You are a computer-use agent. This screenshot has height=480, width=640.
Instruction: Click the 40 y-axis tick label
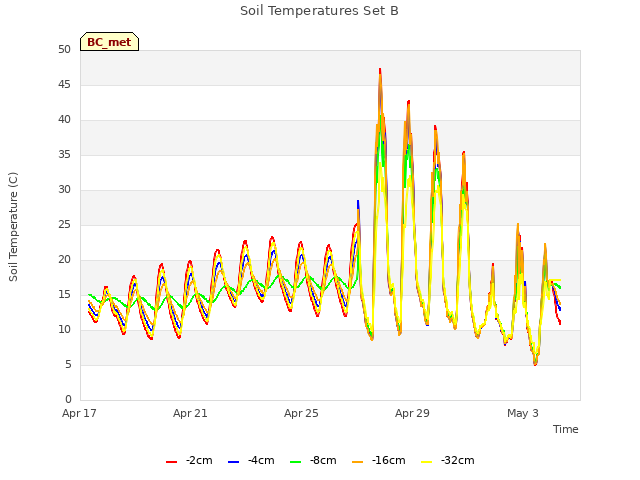click(64, 120)
